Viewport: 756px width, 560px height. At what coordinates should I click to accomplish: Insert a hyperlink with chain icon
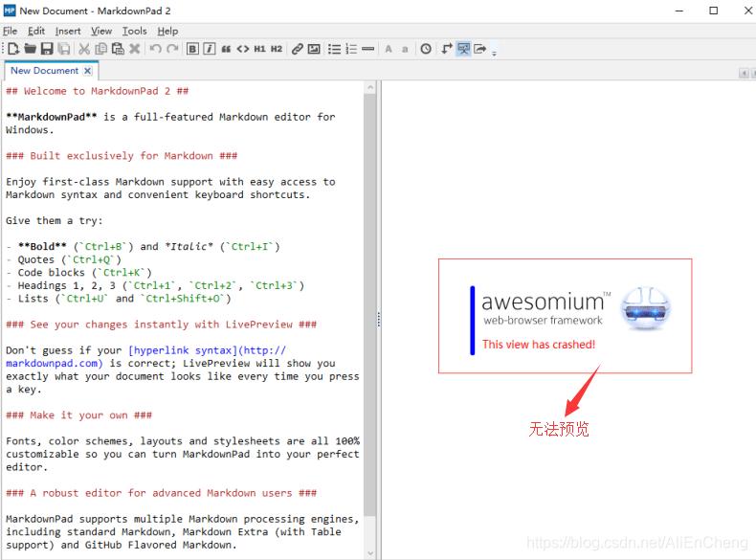click(297, 49)
